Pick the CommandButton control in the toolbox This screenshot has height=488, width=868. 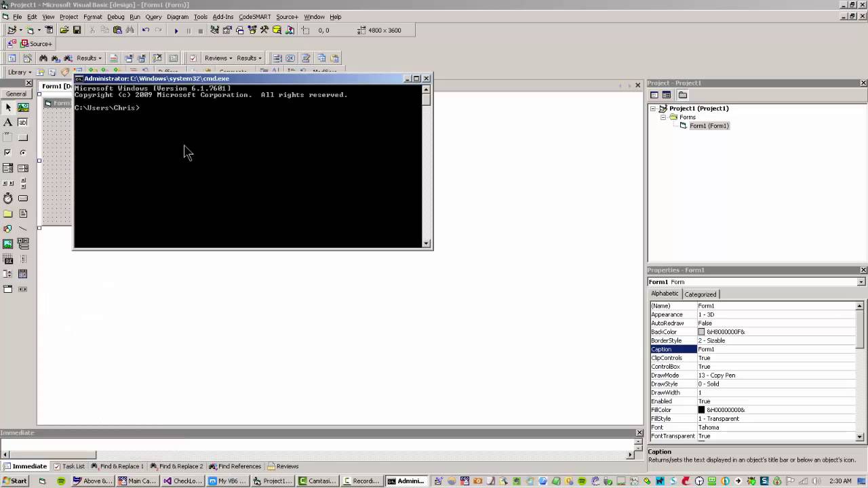coord(23,138)
